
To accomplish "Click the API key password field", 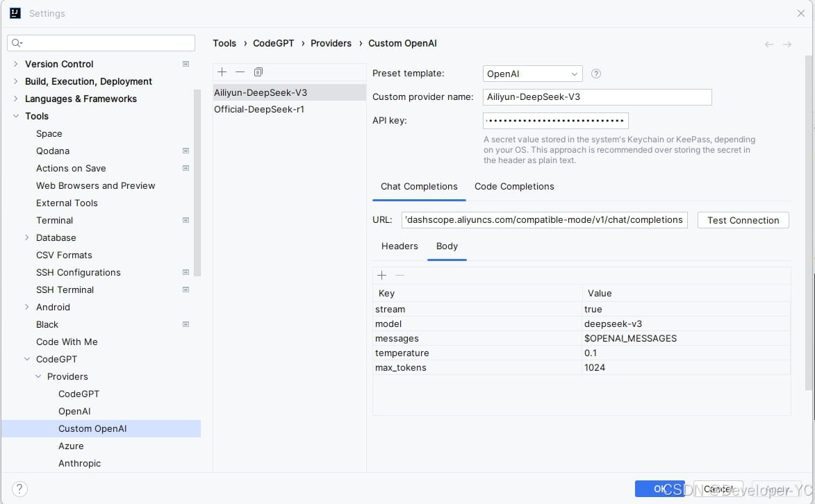I will (555, 121).
